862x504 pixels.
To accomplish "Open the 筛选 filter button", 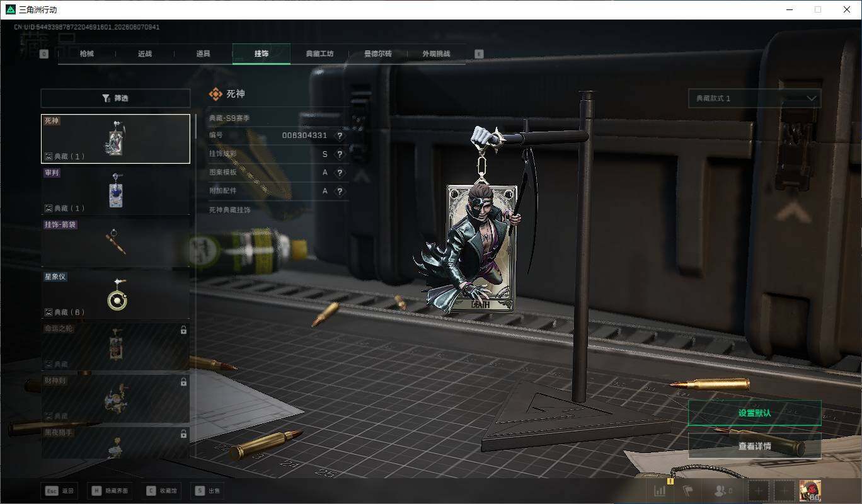I will point(115,98).
